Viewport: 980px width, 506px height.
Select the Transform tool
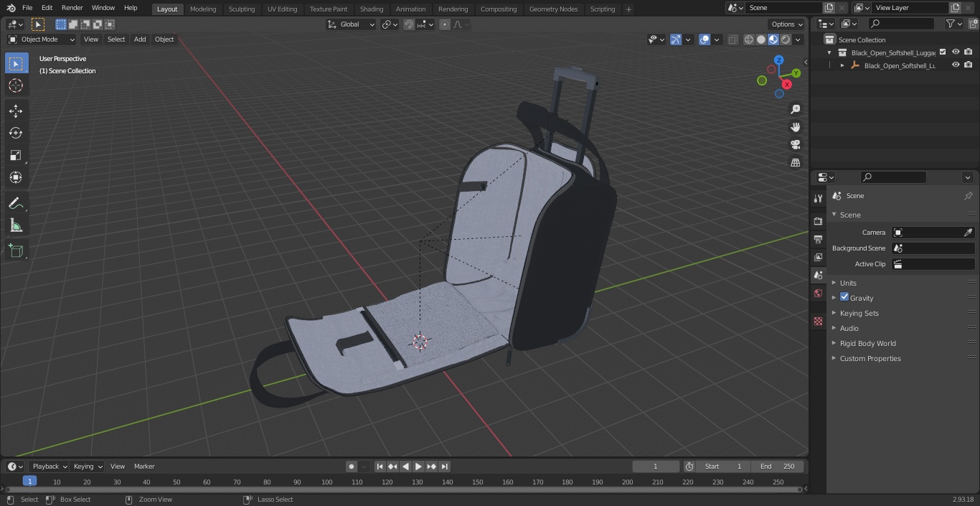click(x=16, y=177)
